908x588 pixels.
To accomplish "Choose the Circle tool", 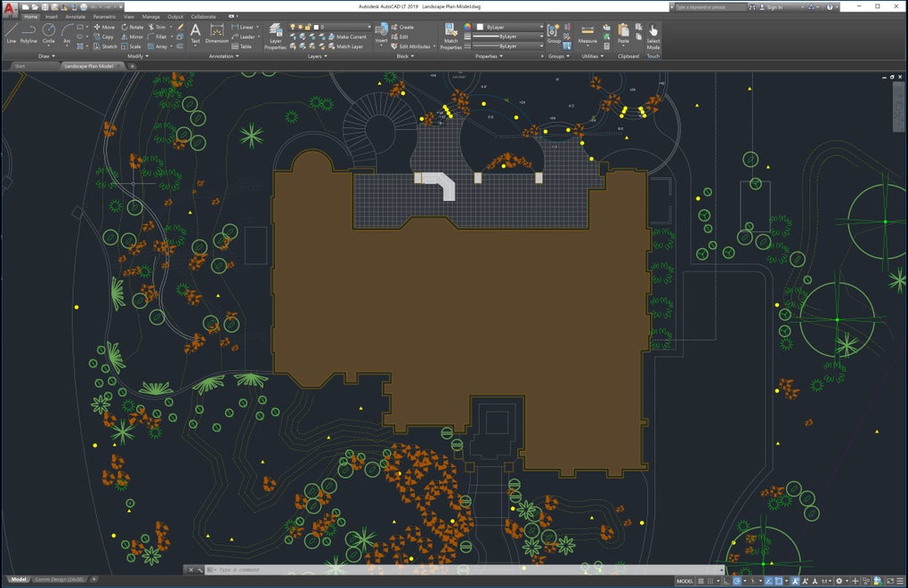I will point(49,34).
